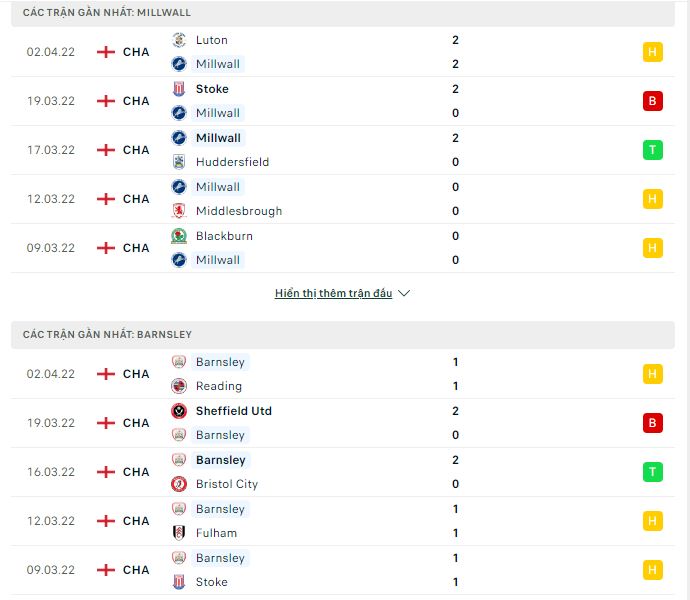Click the green T badge for Barnsley vs Bristol City
This screenshot has height=600, width=690.
[x=652, y=472]
